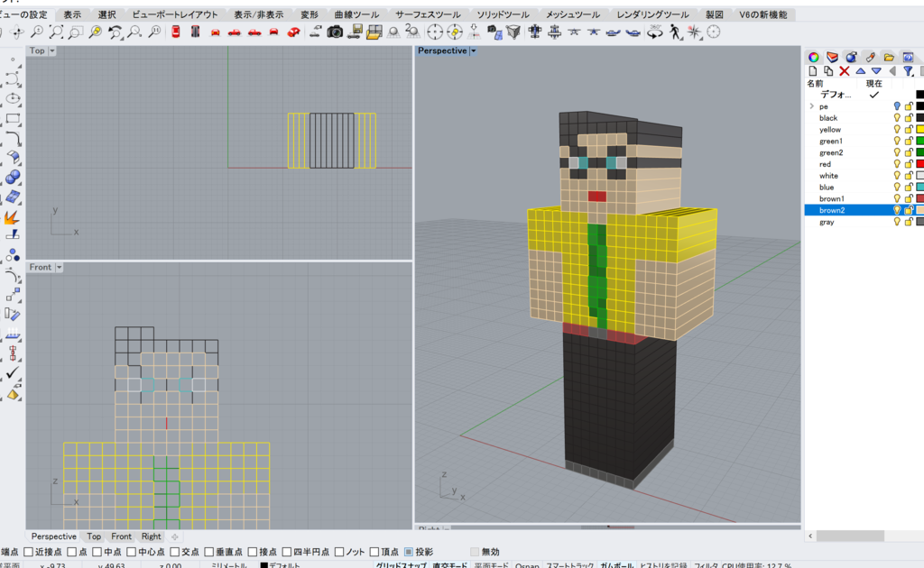The image size is (924, 568).
Task: Toggle visibility bulb of yellow layer
Action: point(897,130)
